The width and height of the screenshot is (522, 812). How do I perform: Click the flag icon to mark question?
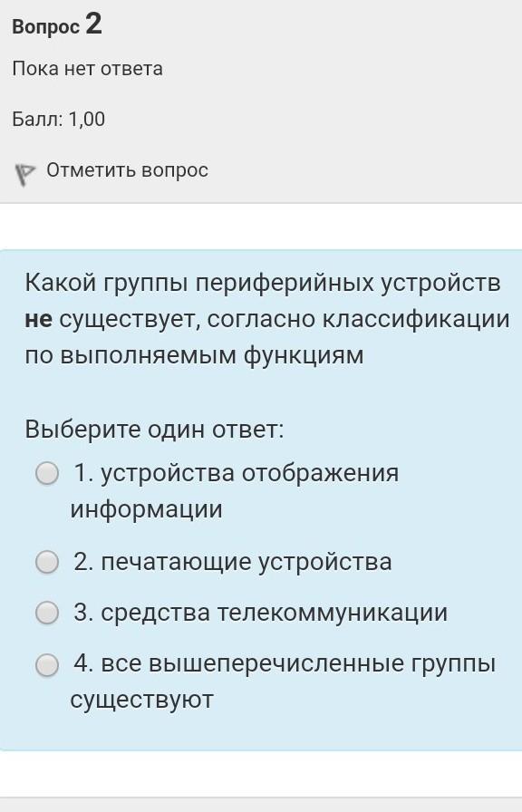(24, 175)
